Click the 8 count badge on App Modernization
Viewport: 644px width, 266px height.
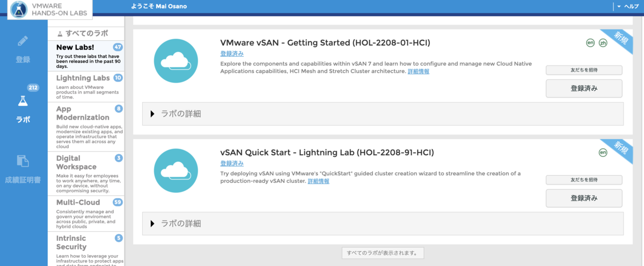119,109
